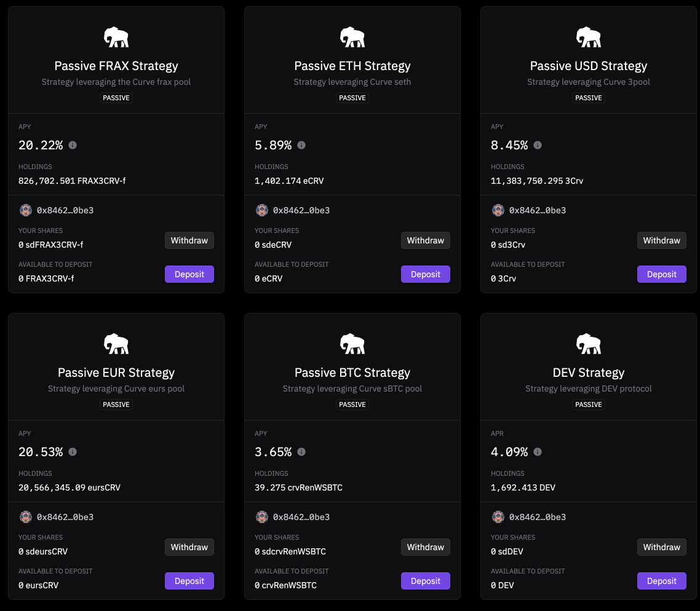Viewport: 700px width, 611px height.
Task: Withdraw from the Passive ETH Strategy
Action: (x=425, y=240)
